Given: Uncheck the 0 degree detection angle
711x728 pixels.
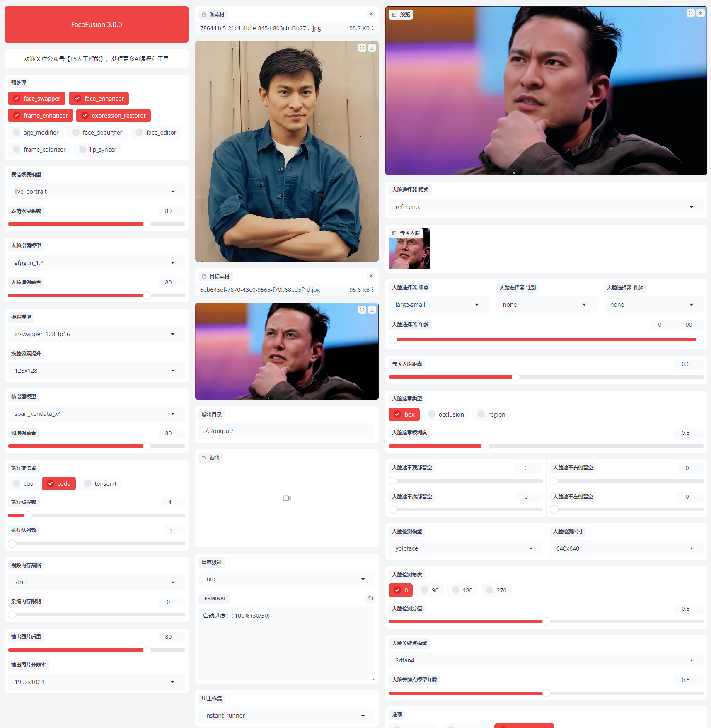Looking at the screenshot, I should point(401,590).
